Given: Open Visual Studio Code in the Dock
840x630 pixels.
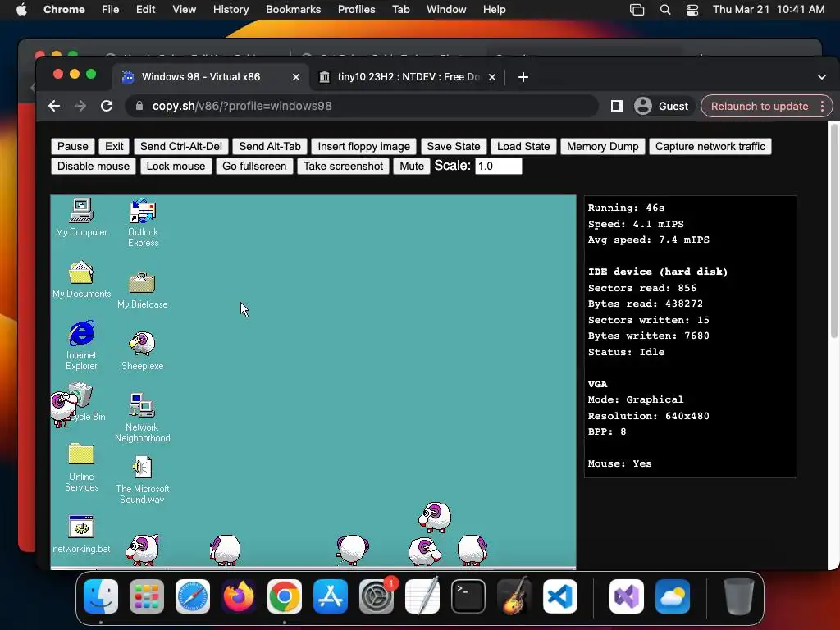Looking at the screenshot, I should click(560, 596).
